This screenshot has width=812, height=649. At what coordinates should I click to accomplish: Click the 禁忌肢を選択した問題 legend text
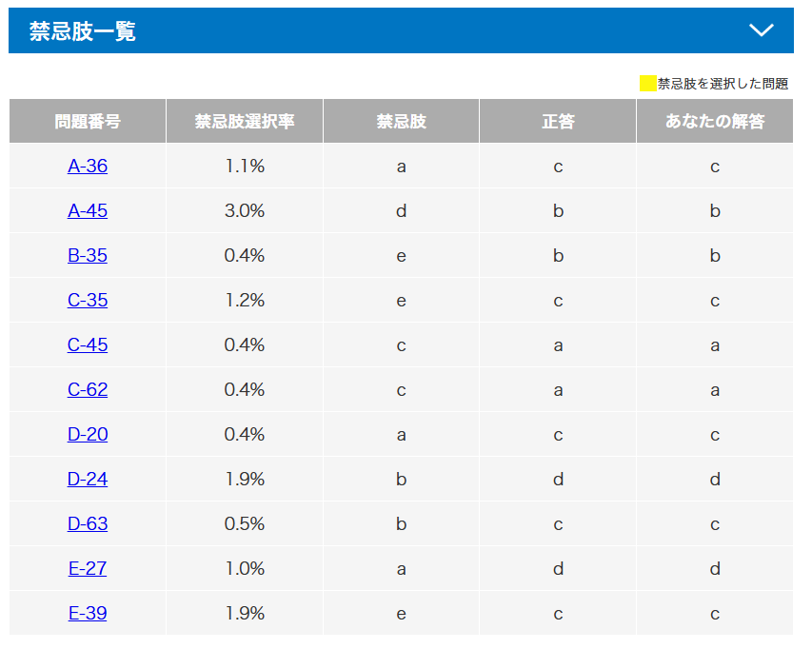pyautogui.click(x=723, y=84)
